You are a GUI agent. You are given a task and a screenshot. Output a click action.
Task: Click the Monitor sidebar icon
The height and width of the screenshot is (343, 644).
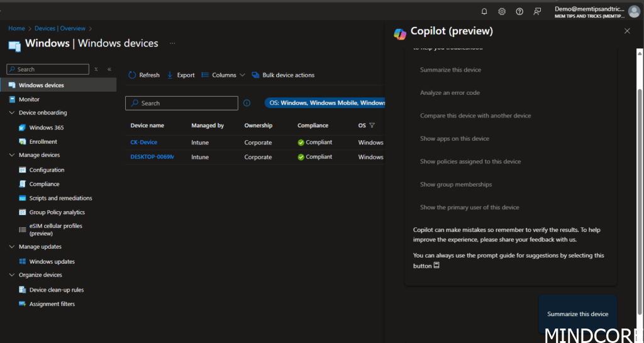pos(12,99)
